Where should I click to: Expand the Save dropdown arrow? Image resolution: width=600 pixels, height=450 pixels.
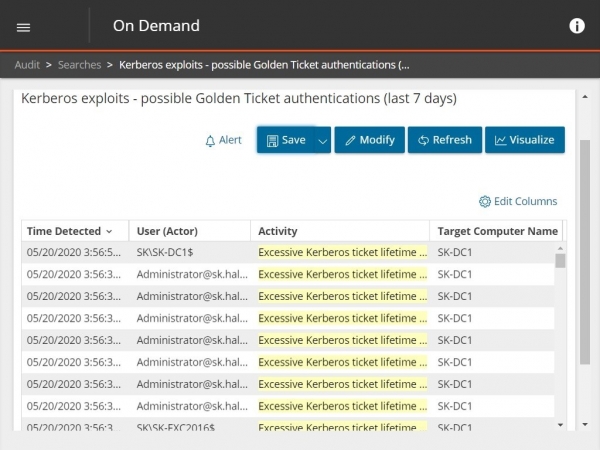point(323,141)
